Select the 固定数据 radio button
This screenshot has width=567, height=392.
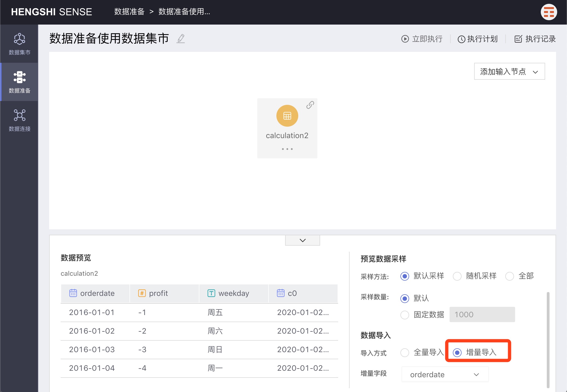405,315
